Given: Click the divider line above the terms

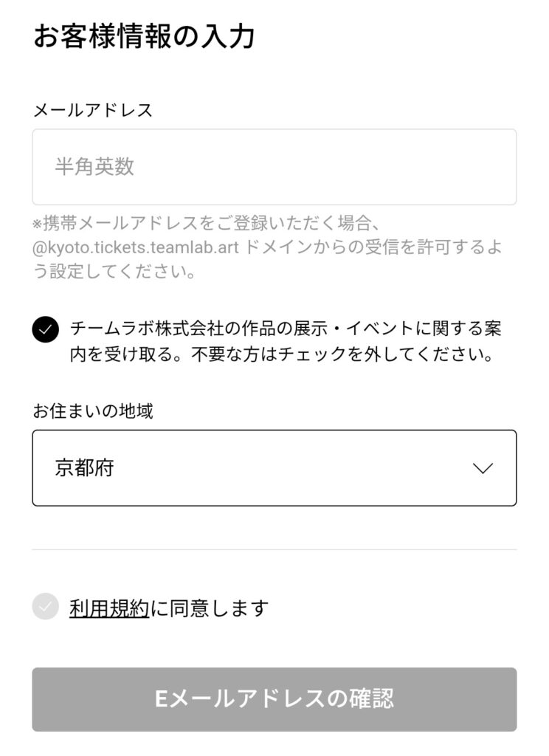Looking at the screenshot, I should pyautogui.click(x=274, y=549).
